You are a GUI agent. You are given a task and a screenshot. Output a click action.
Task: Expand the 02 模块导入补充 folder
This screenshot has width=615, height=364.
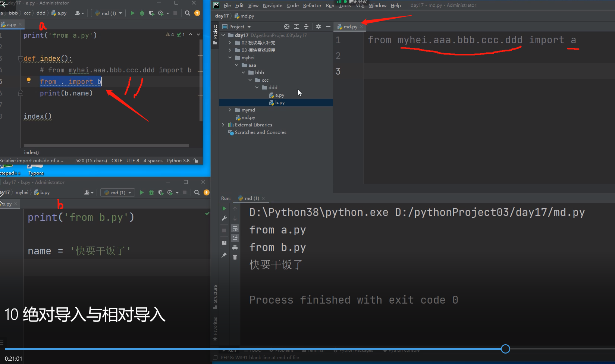(230, 43)
